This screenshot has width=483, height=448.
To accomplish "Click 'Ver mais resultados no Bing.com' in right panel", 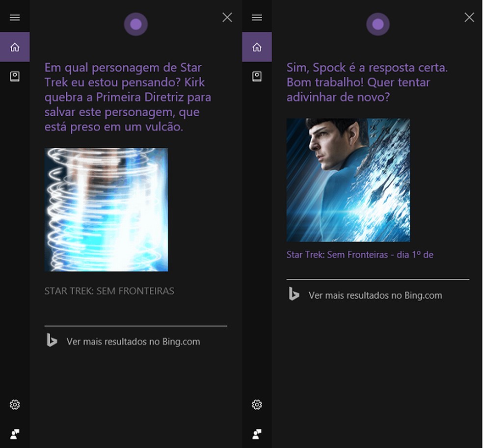I will tap(375, 295).
